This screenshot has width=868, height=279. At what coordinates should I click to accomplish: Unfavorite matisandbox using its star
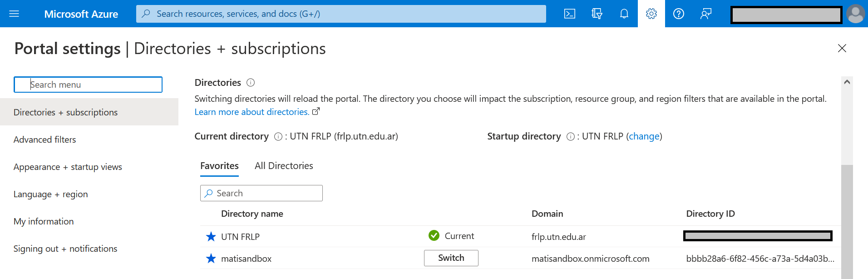tap(211, 259)
